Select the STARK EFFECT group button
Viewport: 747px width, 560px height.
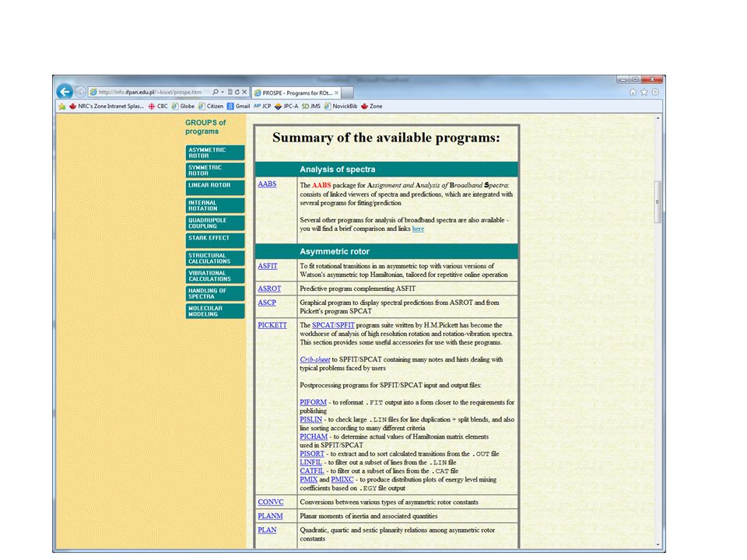(215, 240)
